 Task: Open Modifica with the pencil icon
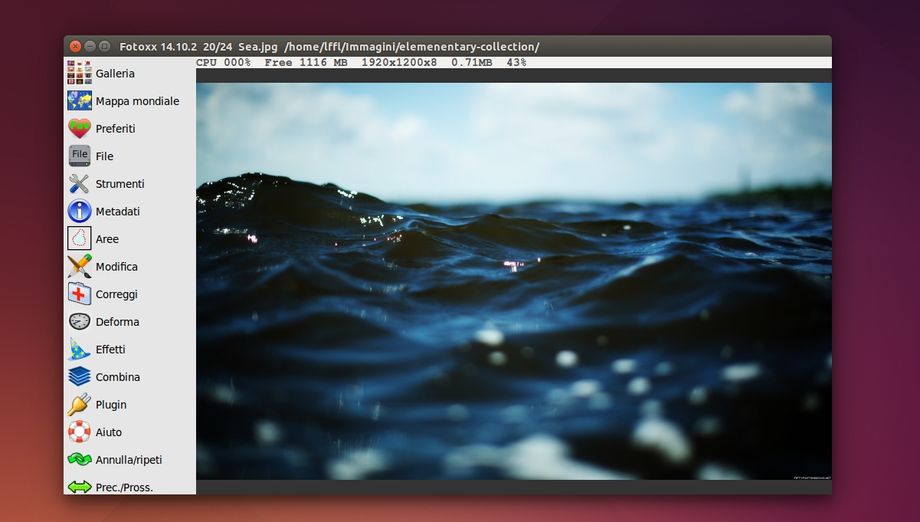79,267
